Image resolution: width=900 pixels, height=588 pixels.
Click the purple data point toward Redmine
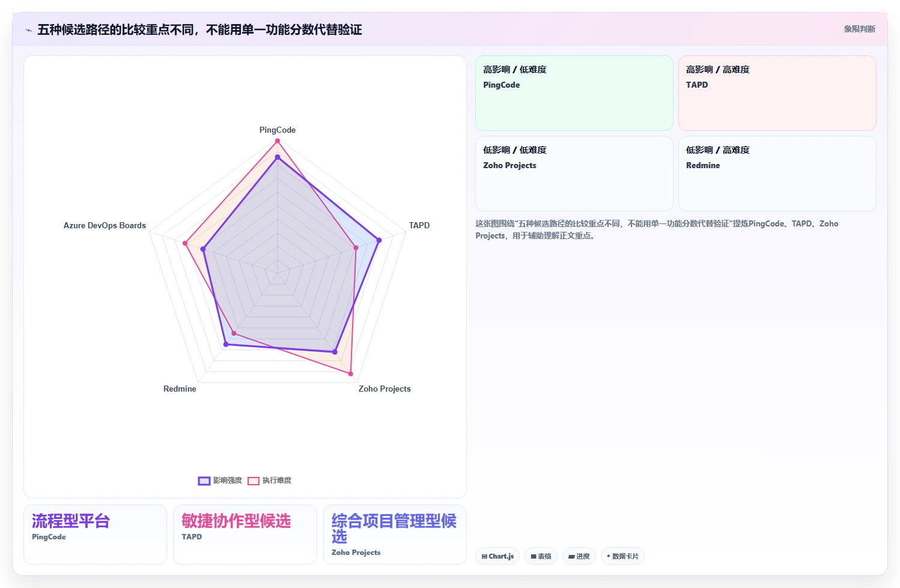point(226,345)
